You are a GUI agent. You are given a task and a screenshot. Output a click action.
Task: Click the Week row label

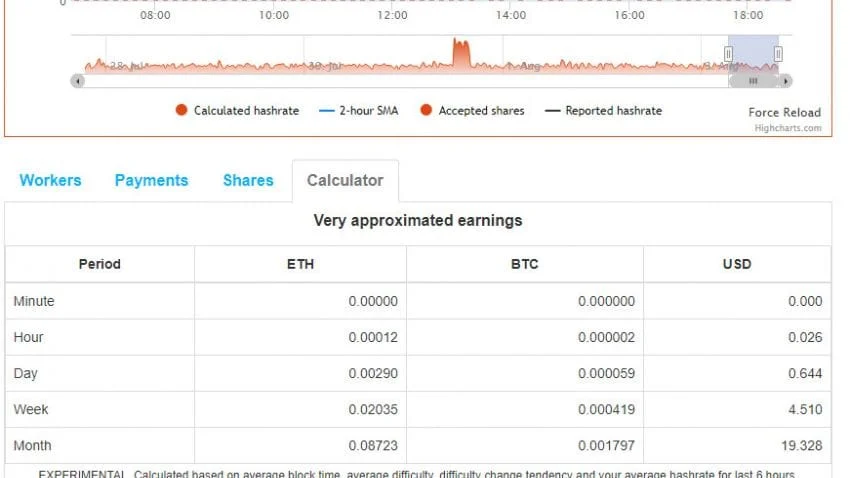(x=31, y=409)
